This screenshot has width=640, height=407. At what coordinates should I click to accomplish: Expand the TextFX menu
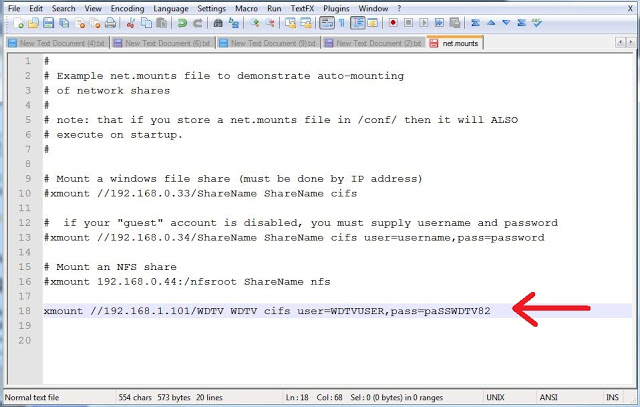pos(302,7)
